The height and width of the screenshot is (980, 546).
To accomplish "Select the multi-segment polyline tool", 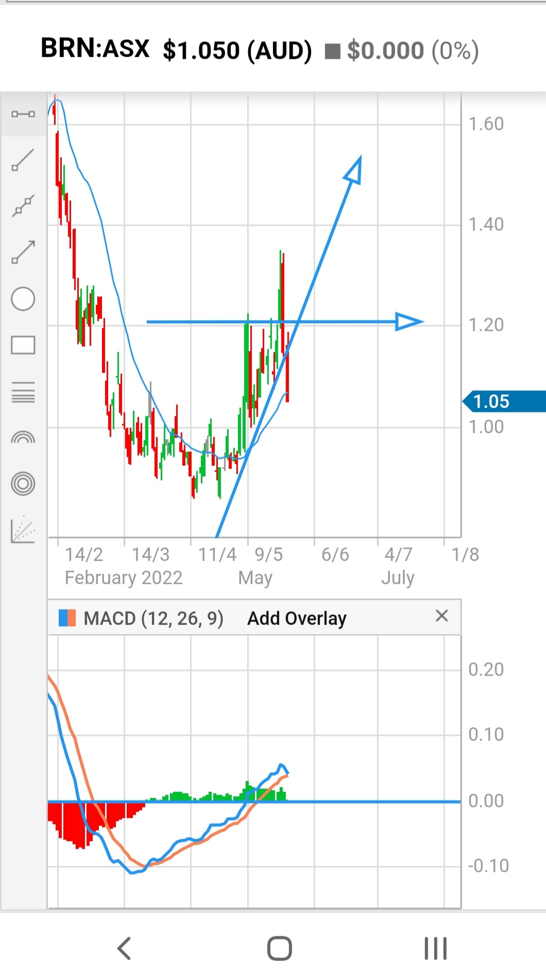I will pos(23,206).
